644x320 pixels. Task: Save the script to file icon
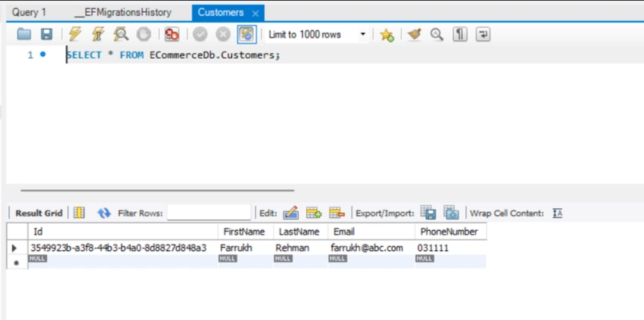(x=47, y=34)
